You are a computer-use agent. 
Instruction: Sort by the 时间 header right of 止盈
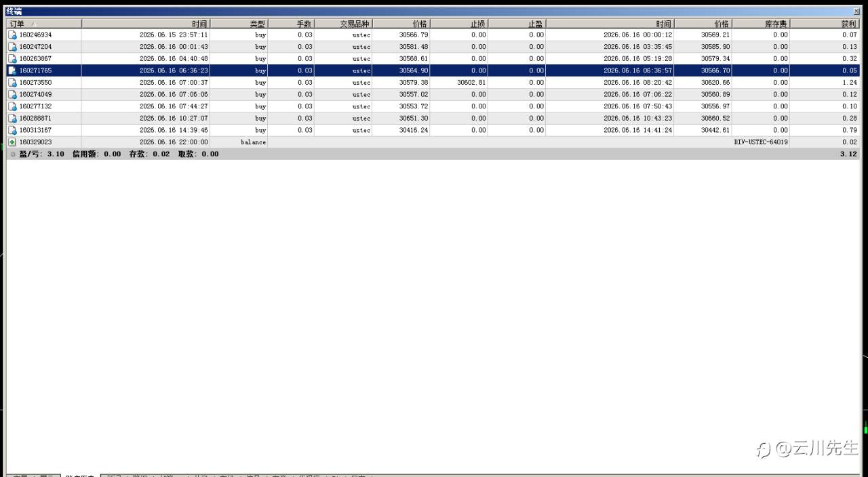[x=610, y=24]
